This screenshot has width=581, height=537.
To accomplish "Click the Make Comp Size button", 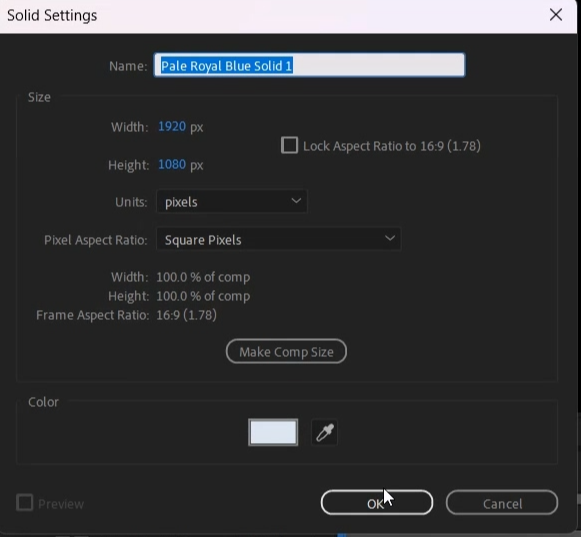I will tap(286, 351).
